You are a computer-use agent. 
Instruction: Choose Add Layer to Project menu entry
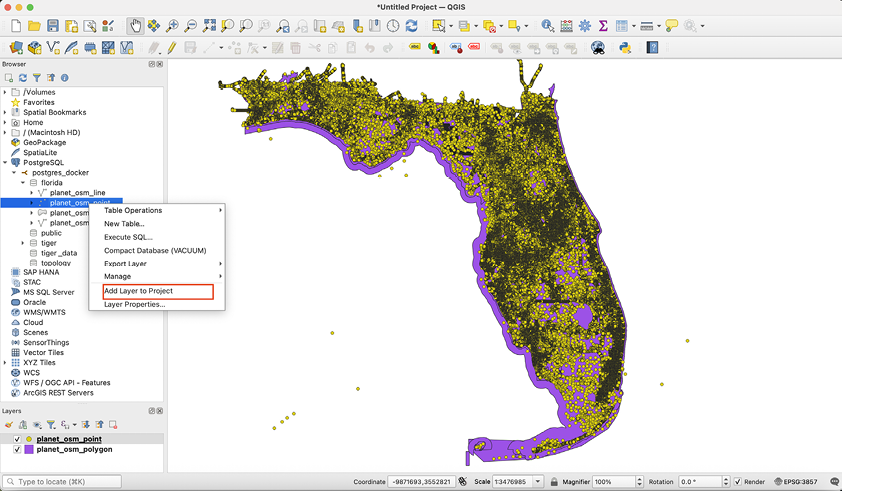pos(157,291)
